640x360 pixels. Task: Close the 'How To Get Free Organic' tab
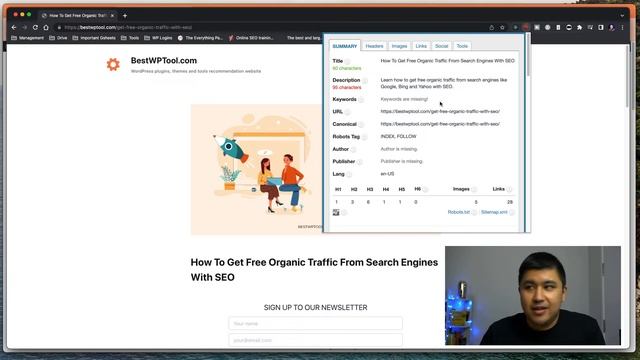[112, 16]
